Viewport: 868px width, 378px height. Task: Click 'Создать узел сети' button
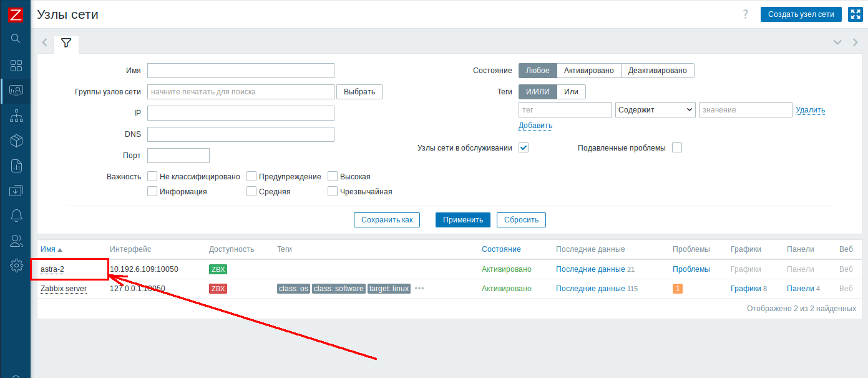point(801,14)
